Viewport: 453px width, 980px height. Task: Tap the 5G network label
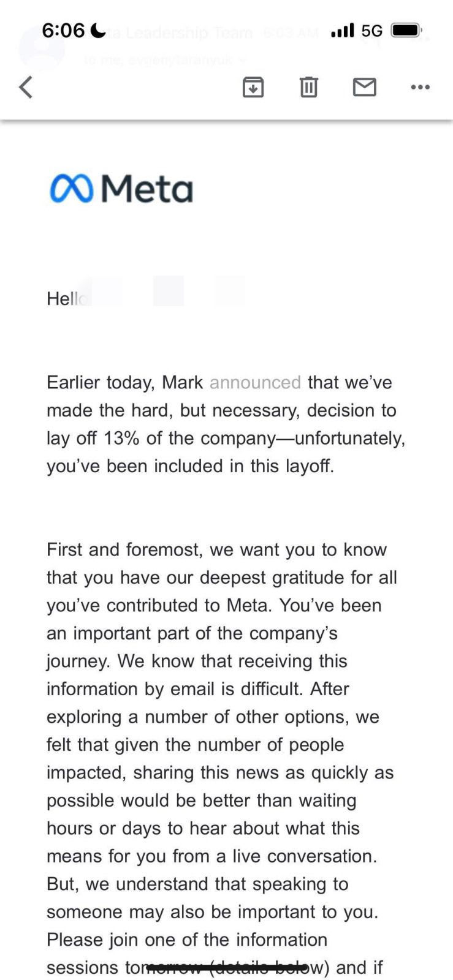pos(372,31)
